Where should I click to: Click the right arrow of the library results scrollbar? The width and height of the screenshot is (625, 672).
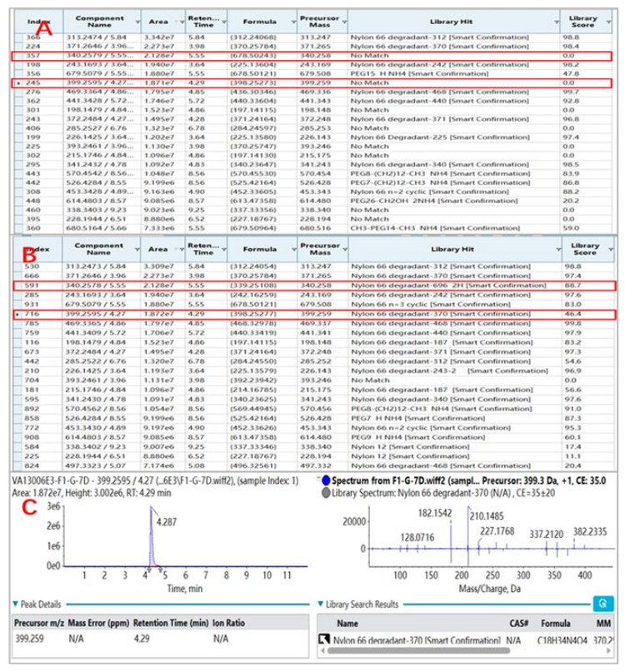(x=608, y=650)
